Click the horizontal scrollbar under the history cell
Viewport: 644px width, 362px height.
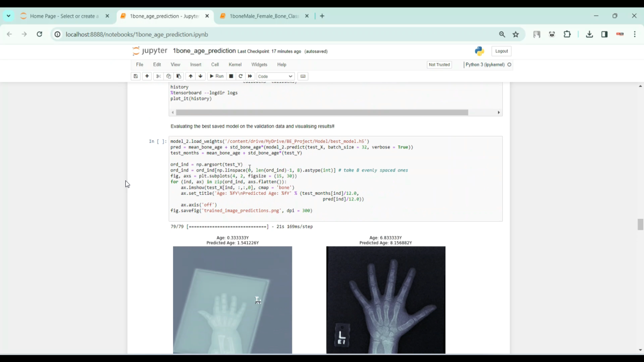[x=322, y=112]
